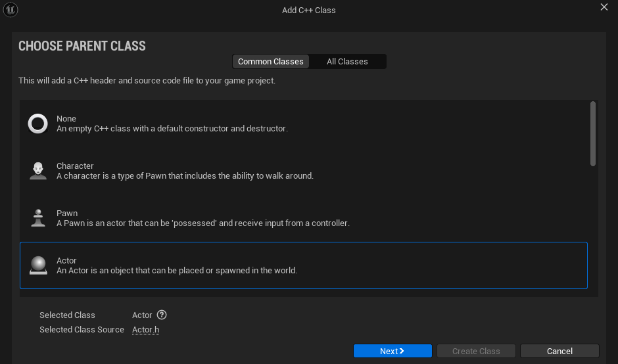Open the Actor.h source link
Screen dimensions: 618x364
point(145,330)
